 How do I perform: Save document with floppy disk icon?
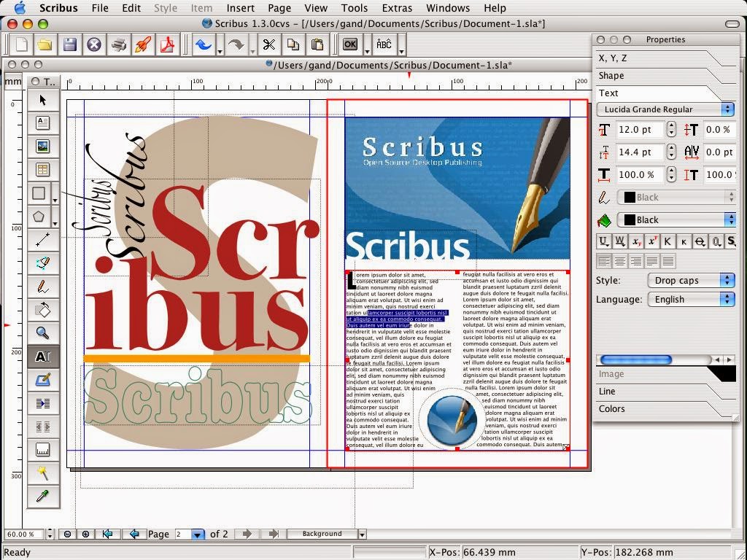click(x=69, y=44)
